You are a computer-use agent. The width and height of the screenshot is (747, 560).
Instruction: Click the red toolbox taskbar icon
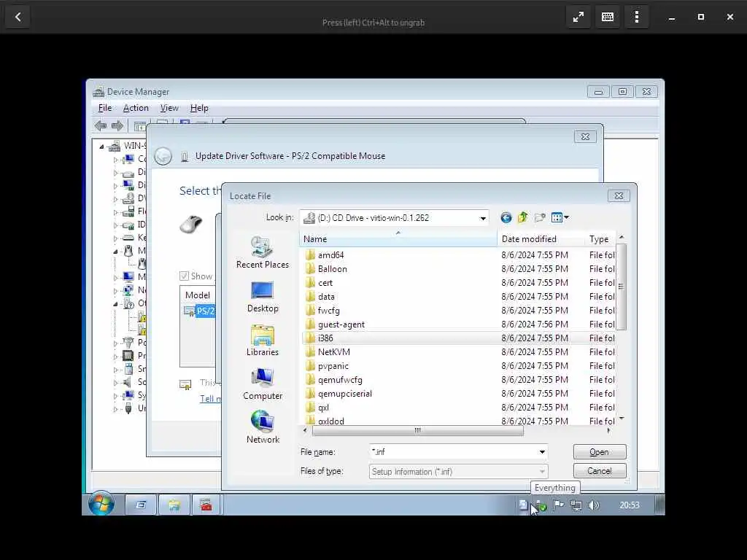tap(206, 505)
